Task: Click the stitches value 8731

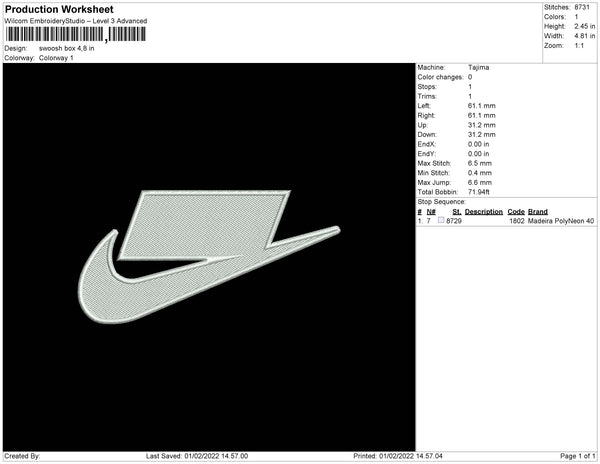Action: tap(582, 7)
